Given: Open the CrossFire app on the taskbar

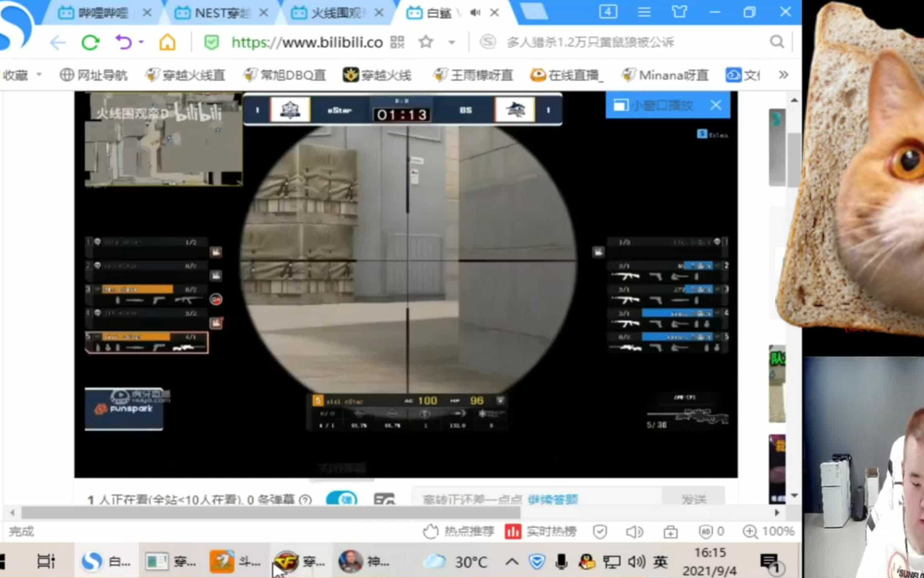Looking at the screenshot, I should point(300,561).
